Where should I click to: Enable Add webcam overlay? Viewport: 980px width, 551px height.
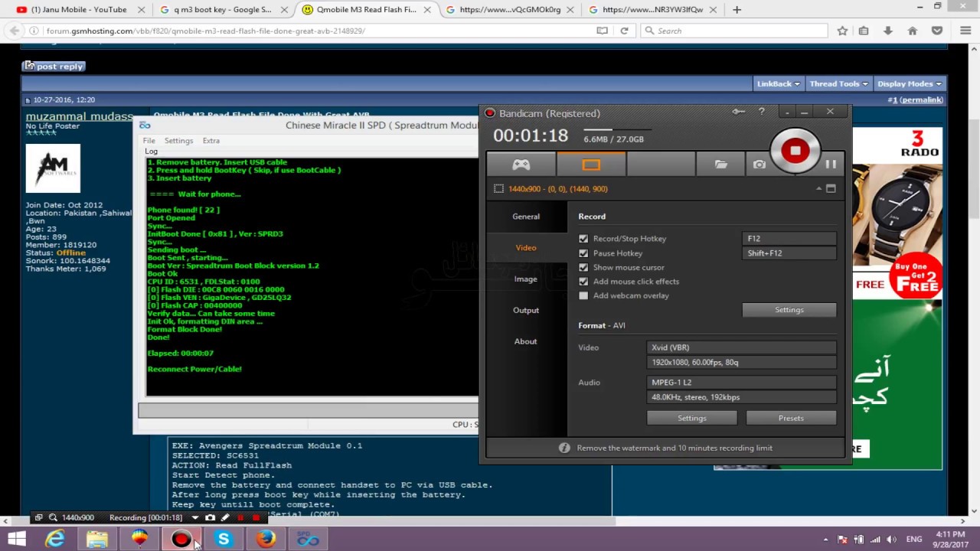[x=583, y=295]
